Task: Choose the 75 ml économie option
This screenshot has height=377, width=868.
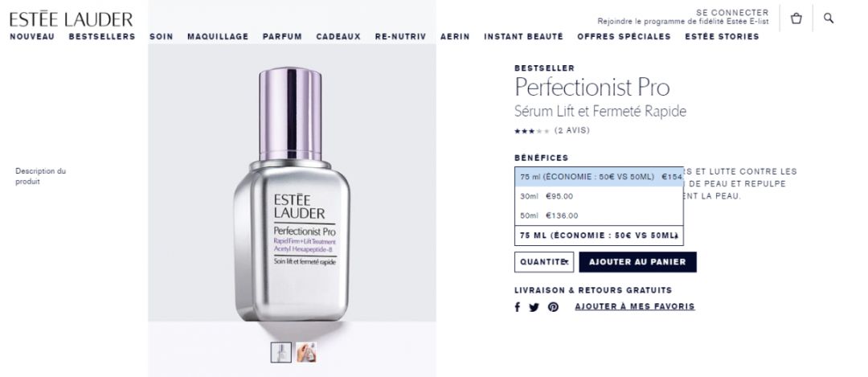Action: click(599, 177)
